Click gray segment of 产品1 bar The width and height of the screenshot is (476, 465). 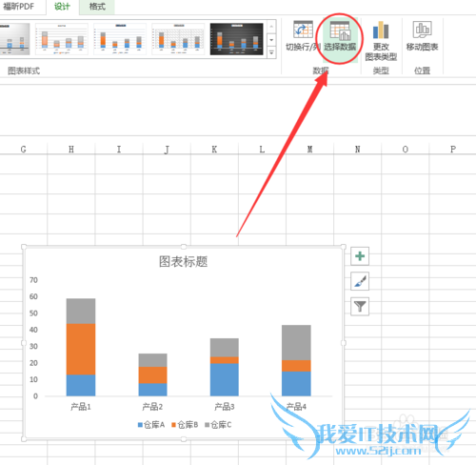81,311
